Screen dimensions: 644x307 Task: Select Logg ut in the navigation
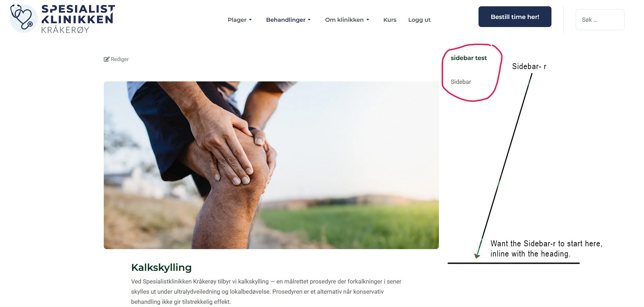(x=419, y=20)
